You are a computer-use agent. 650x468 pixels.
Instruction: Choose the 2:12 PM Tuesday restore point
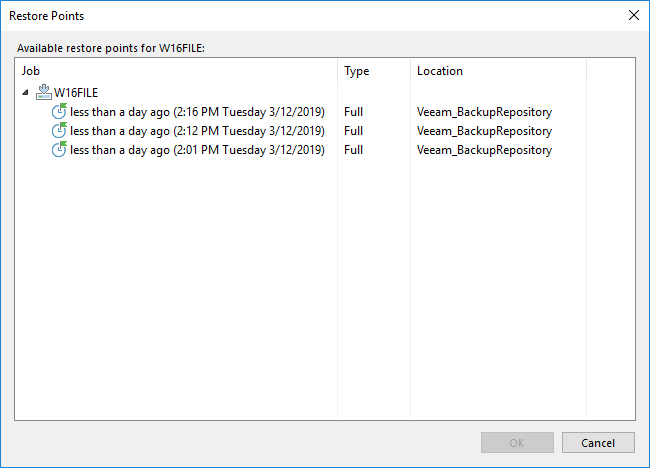(x=197, y=131)
